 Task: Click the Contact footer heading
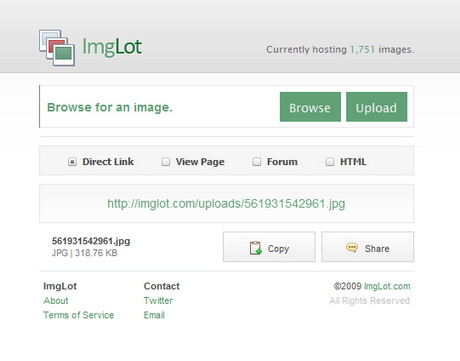click(162, 286)
